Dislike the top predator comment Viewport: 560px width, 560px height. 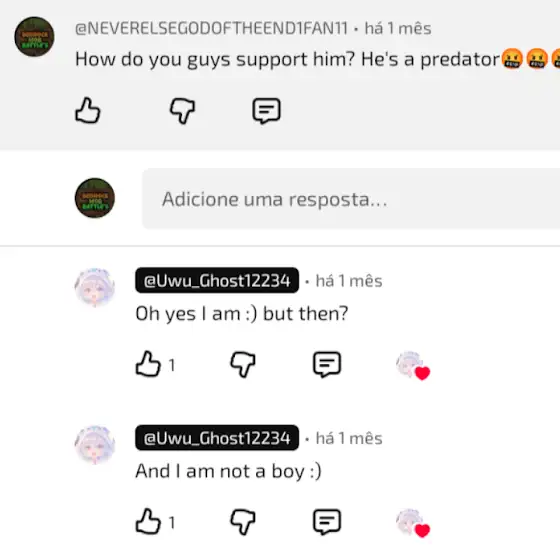pos(182,111)
